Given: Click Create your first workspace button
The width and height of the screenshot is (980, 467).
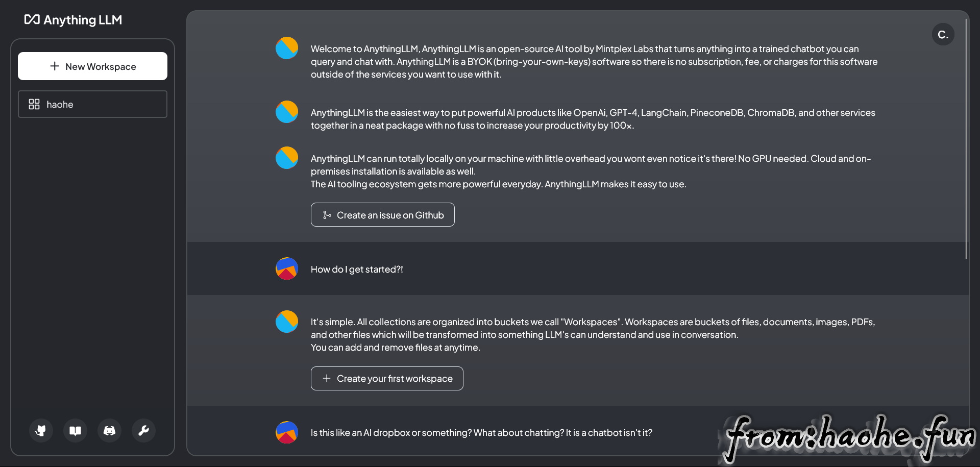Looking at the screenshot, I should coord(387,378).
